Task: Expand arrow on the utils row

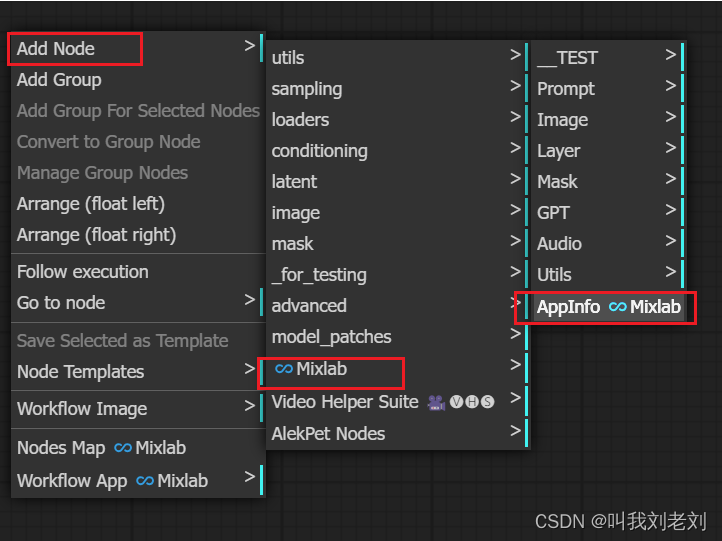Action: pos(516,55)
